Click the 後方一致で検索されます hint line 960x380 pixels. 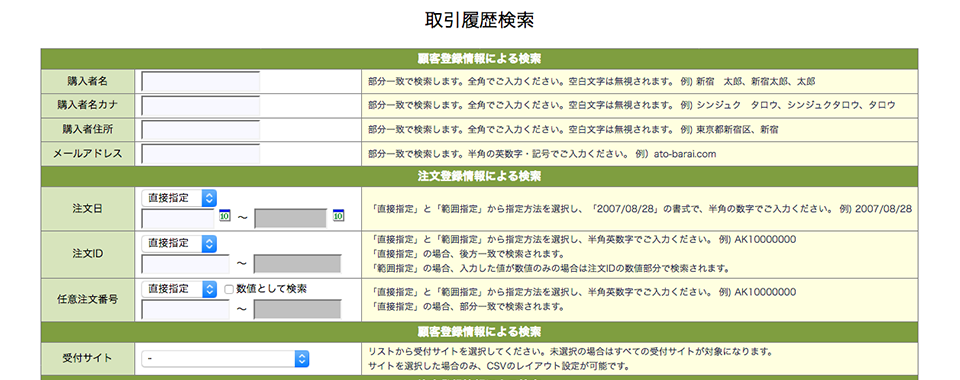466,253
